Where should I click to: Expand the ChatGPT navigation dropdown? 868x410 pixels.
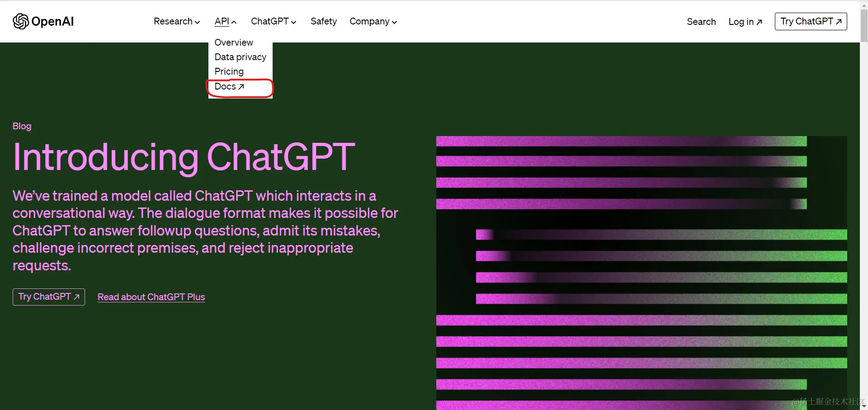click(274, 21)
